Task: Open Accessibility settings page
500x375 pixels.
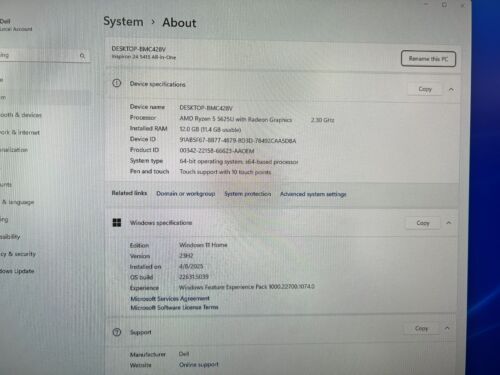Action: tap(10, 237)
